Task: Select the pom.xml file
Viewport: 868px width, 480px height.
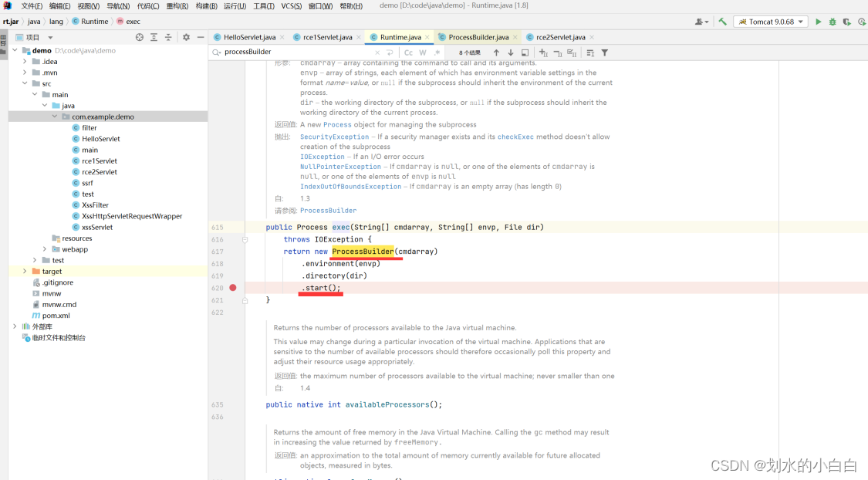Action: [x=56, y=316]
